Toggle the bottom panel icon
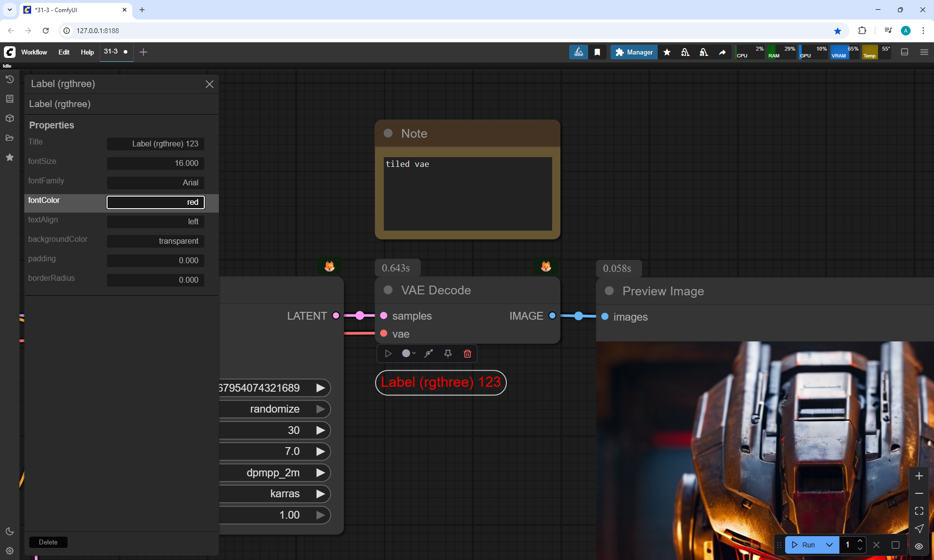Image resolution: width=934 pixels, height=560 pixels. click(904, 52)
